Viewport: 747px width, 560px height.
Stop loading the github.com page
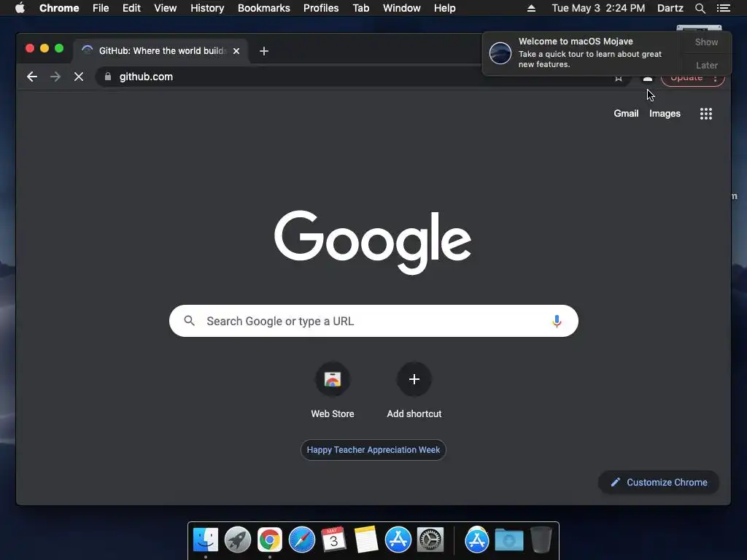coord(79,77)
